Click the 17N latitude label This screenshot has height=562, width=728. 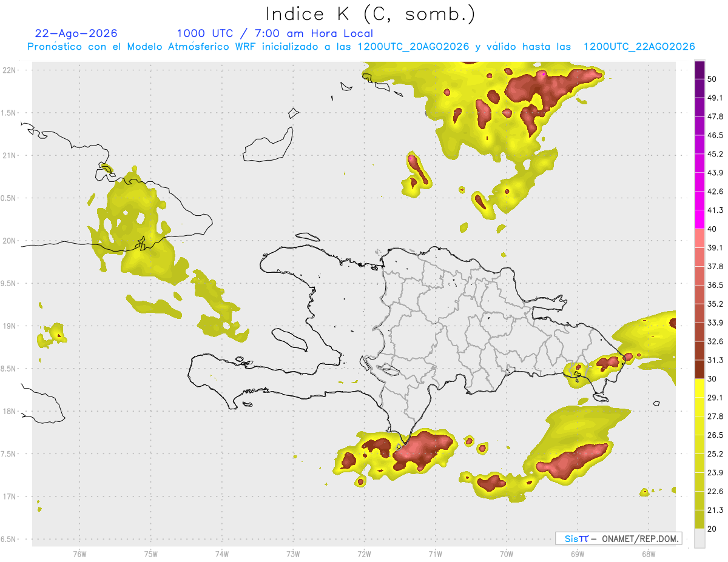click(10, 497)
